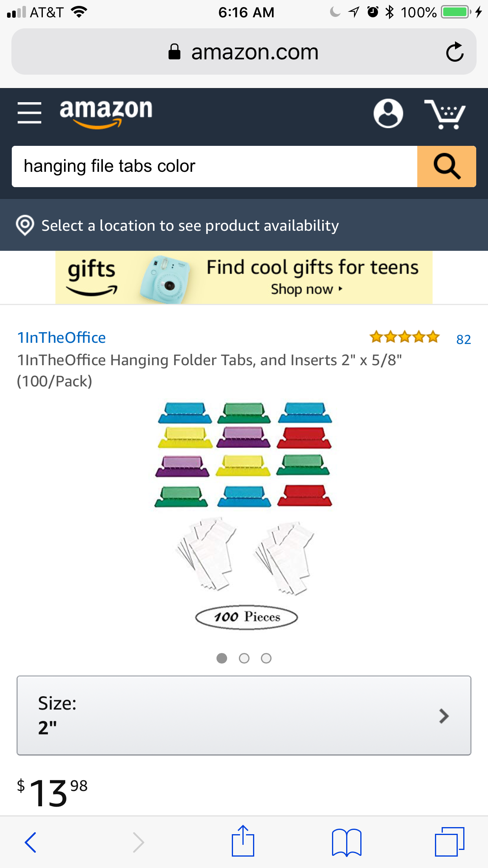Switch to the third product image dot

(266, 658)
